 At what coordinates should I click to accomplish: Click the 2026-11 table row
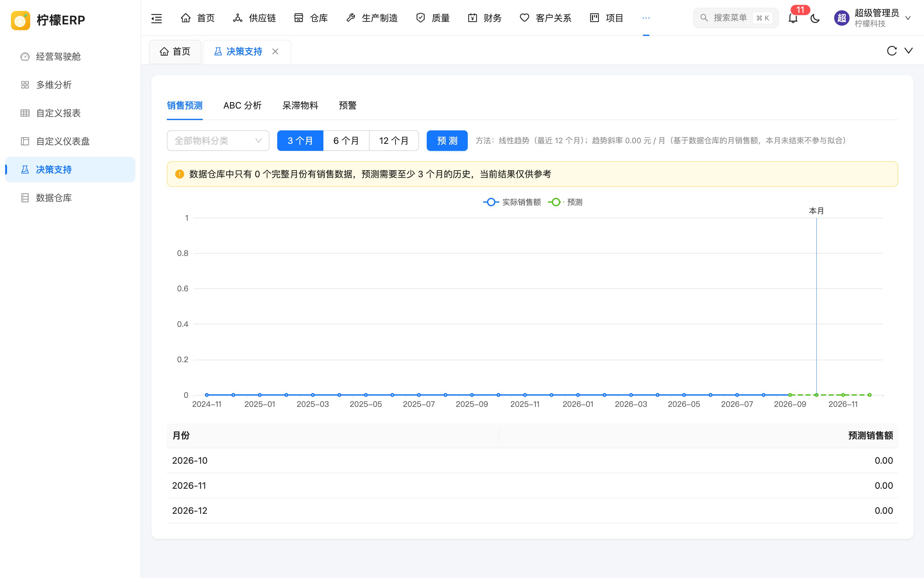(532, 486)
